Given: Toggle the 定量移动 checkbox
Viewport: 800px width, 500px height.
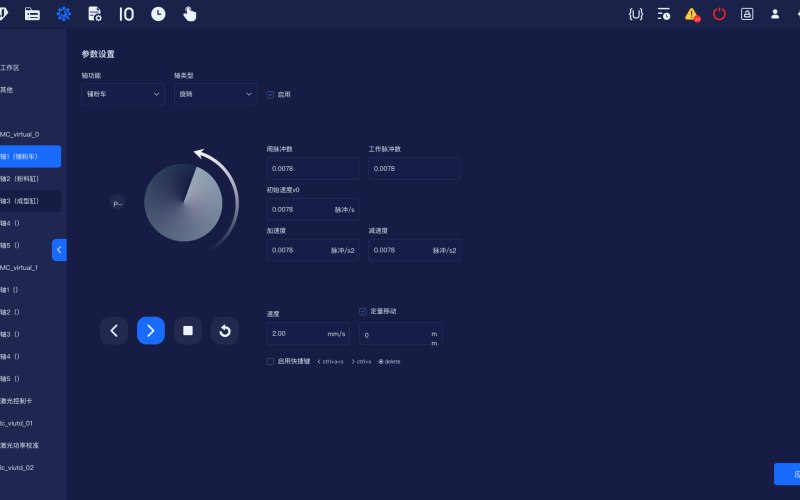Looking at the screenshot, I should pyautogui.click(x=363, y=311).
